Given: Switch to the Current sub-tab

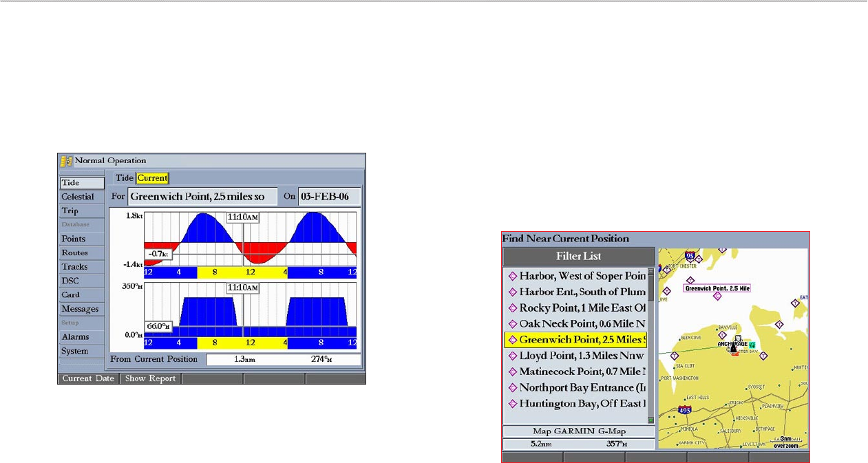Looking at the screenshot, I should point(152,178).
